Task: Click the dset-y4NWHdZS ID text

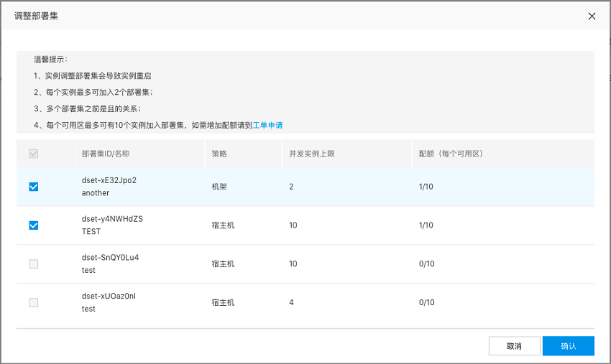Action: 112,219
